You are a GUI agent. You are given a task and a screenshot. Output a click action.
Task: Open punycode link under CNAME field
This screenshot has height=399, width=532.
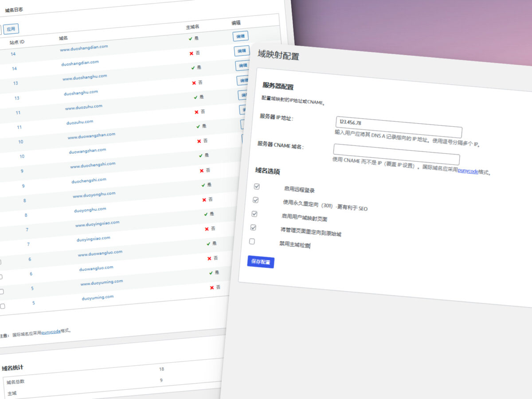(x=468, y=171)
